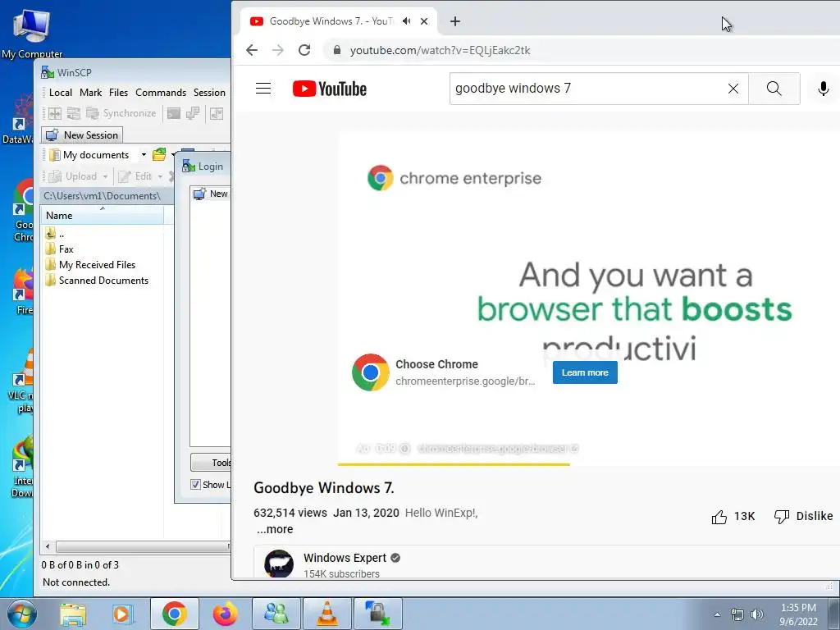
Task: Launch Windows Media Player from taskbar
Action: pos(122,614)
